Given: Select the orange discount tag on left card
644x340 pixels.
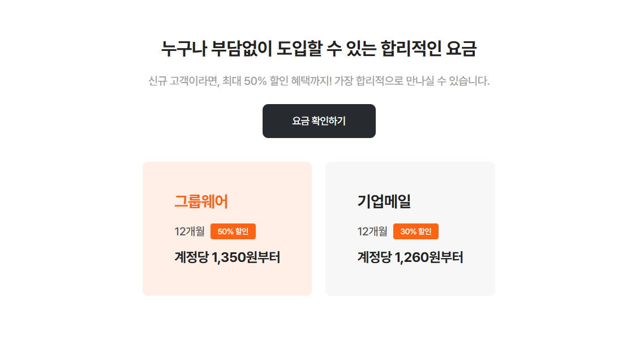Looking at the screenshot, I should click(x=234, y=231).
